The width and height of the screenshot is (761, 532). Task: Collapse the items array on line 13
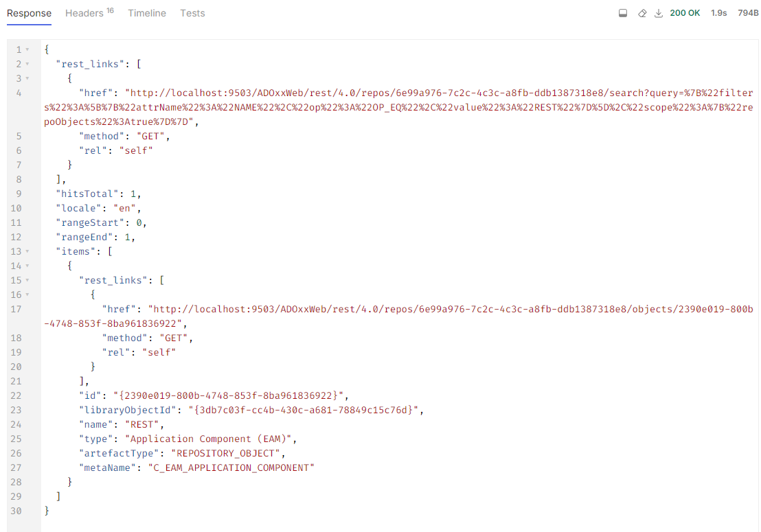point(27,251)
